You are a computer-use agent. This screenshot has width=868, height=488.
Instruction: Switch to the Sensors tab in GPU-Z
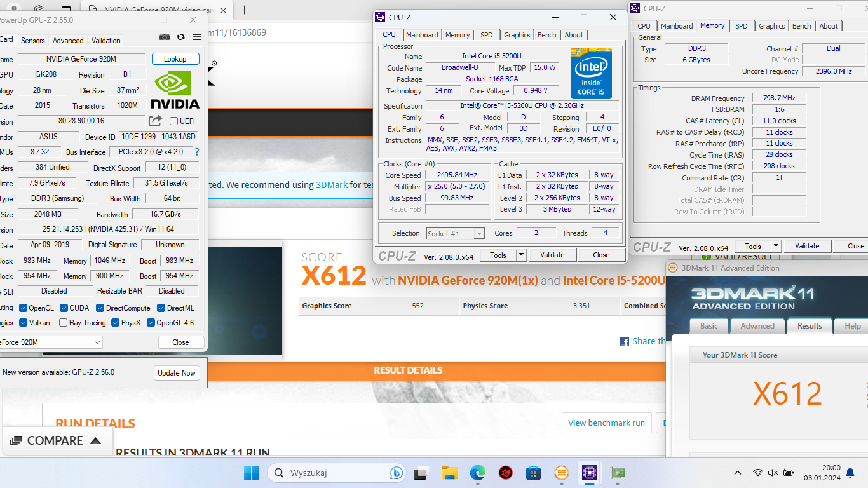click(33, 41)
